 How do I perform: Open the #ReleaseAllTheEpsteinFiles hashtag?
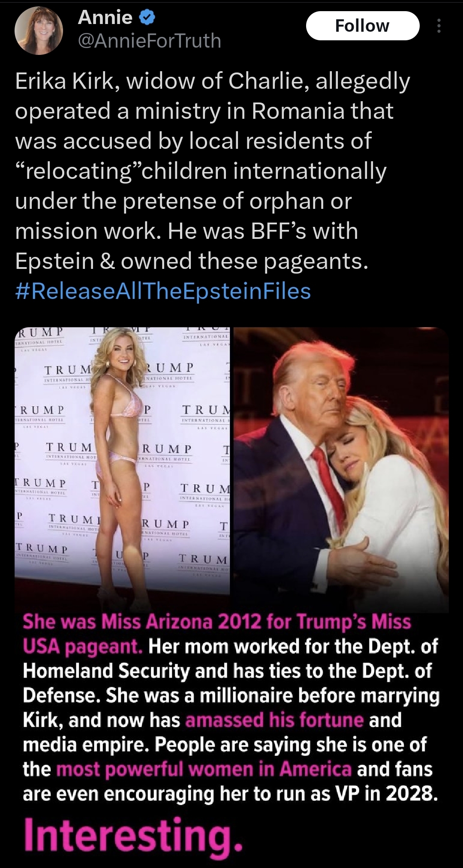click(x=163, y=291)
